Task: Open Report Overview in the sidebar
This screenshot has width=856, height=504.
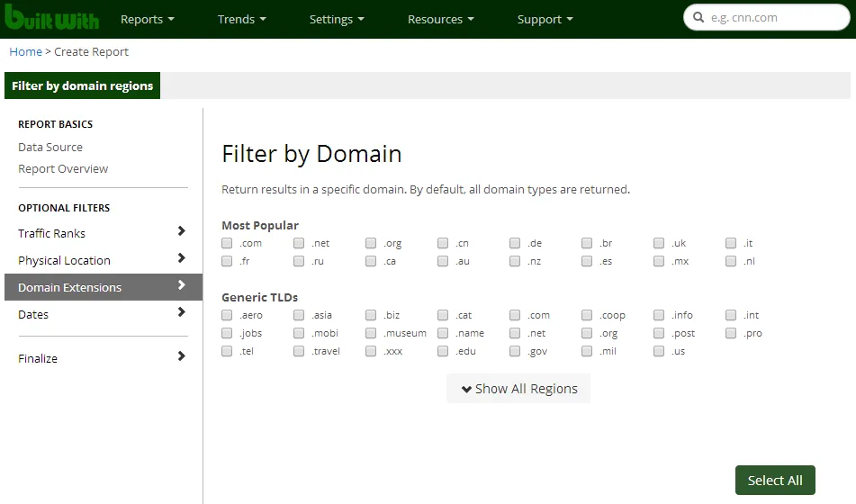Action: tap(63, 168)
